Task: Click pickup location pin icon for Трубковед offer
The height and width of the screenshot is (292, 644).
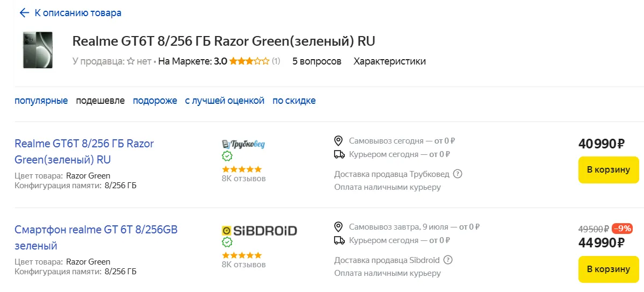Action: [x=338, y=141]
